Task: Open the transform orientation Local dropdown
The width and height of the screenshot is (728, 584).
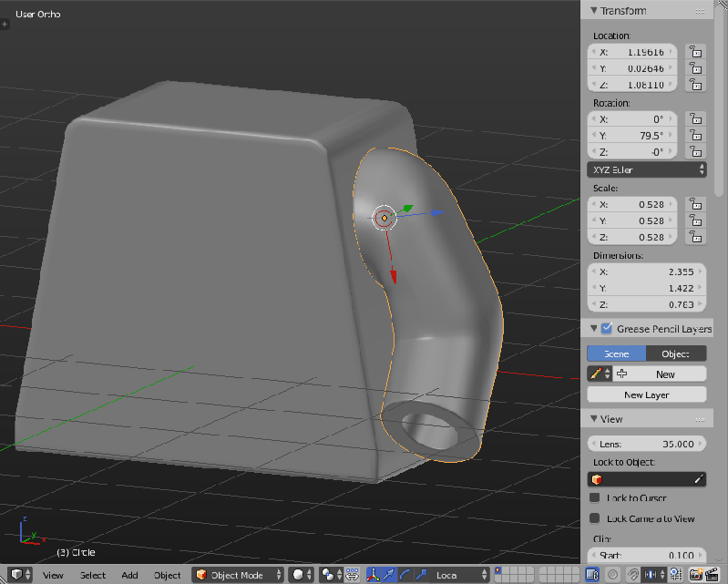Action: [x=460, y=575]
